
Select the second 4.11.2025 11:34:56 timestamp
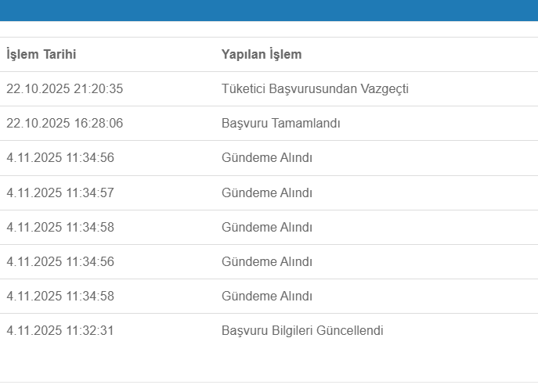click(60, 261)
